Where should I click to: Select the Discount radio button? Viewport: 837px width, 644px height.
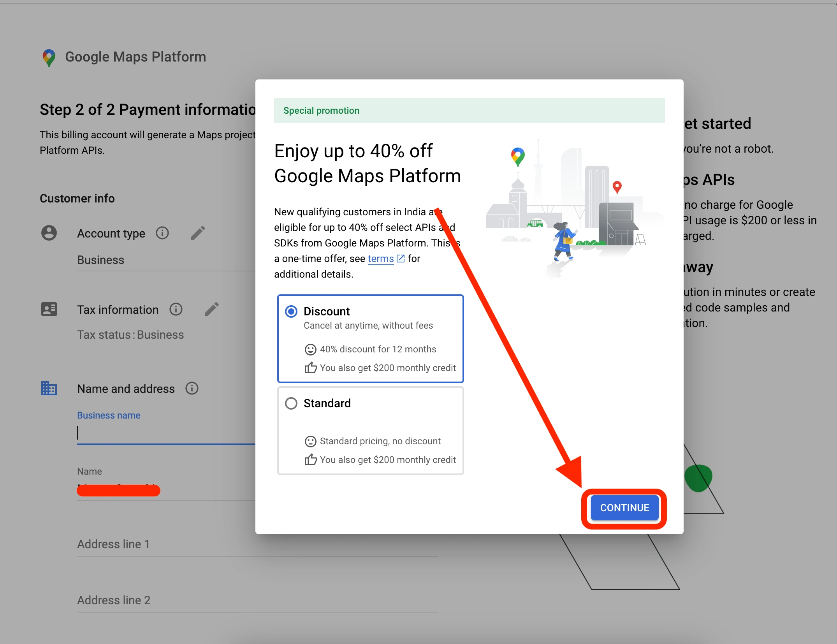pos(291,311)
